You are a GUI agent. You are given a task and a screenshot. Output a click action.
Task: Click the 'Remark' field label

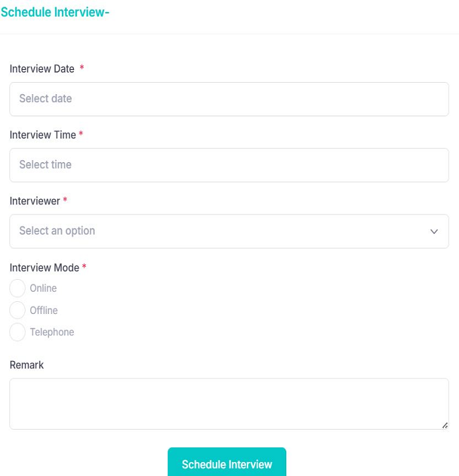click(27, 365)
